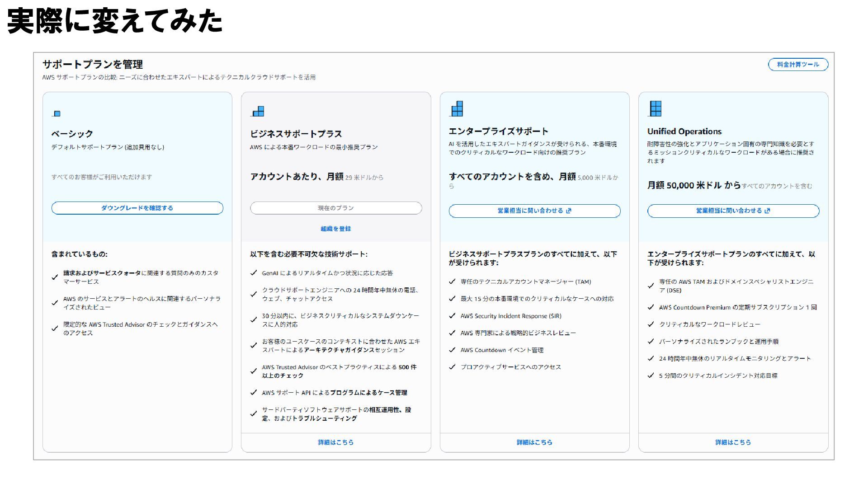Click the サポートプランを管理 page heading
The height and width of the screenshot is (488, 868).
pyautogui.click(x=93, y=65)
